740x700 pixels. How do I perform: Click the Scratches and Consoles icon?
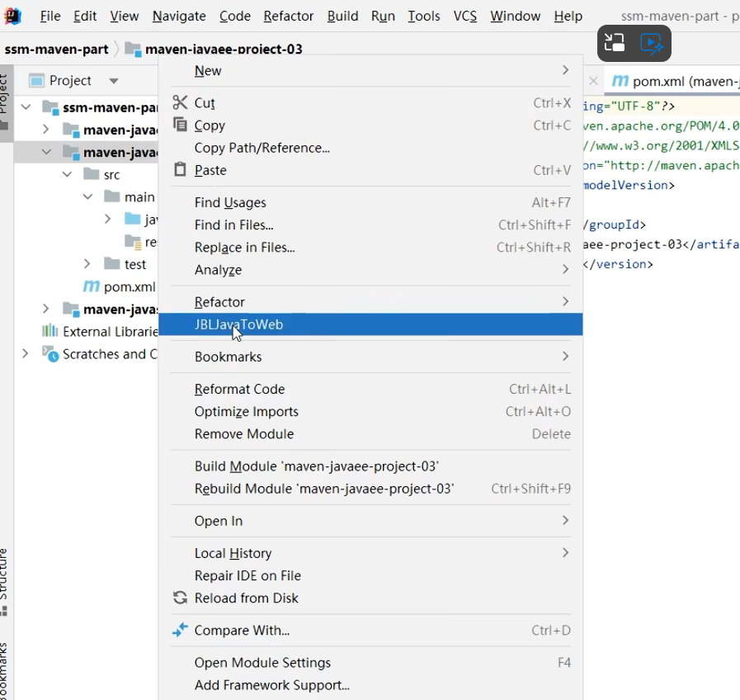49,353
